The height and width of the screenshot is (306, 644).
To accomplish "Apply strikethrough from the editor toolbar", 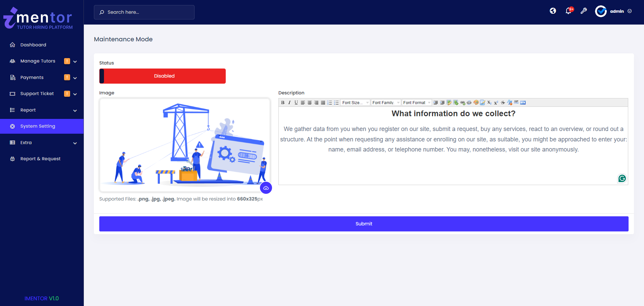I will coord(503,102).
